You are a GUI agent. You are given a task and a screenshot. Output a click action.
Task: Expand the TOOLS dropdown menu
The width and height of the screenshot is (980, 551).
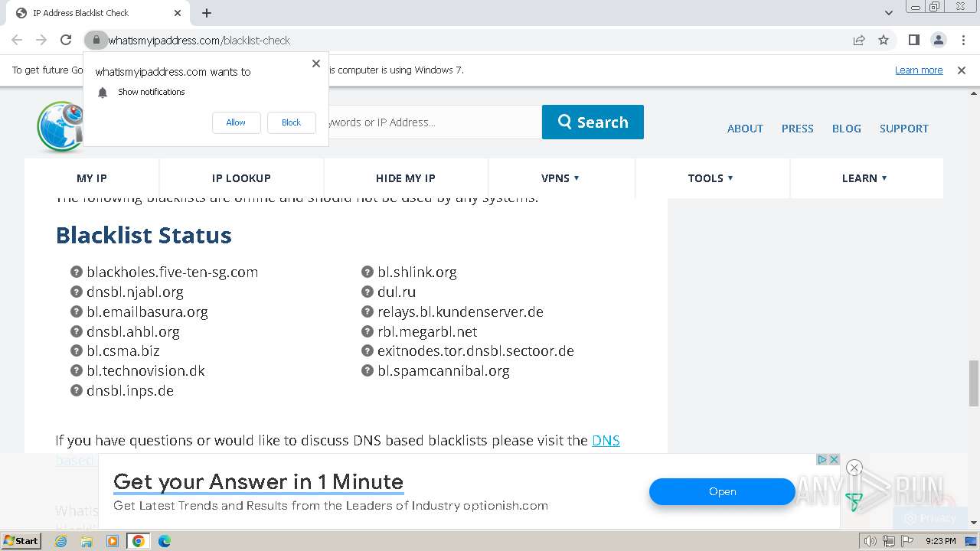[710, 178]
